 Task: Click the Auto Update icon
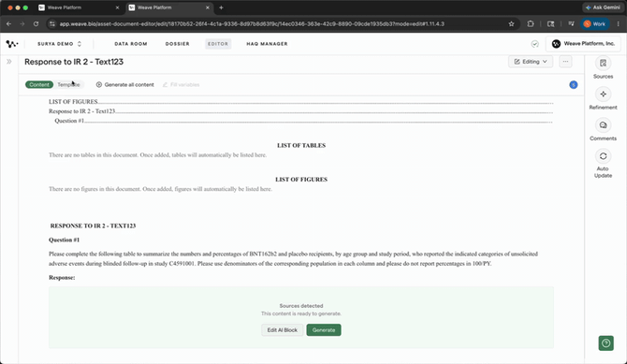(603, 156)
